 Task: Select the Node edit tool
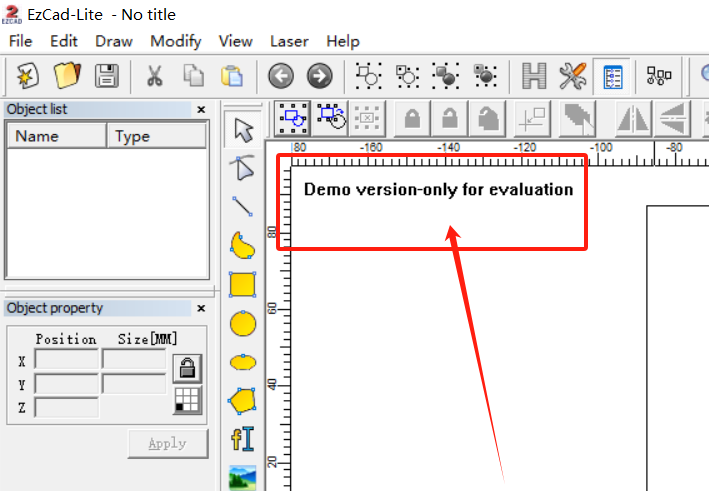click(x=243, y=168)
